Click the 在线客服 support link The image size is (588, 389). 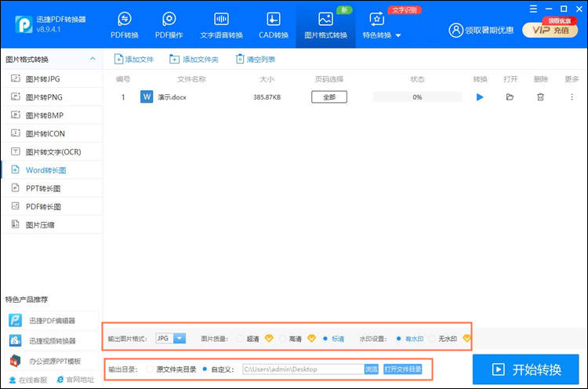[28, 380]
